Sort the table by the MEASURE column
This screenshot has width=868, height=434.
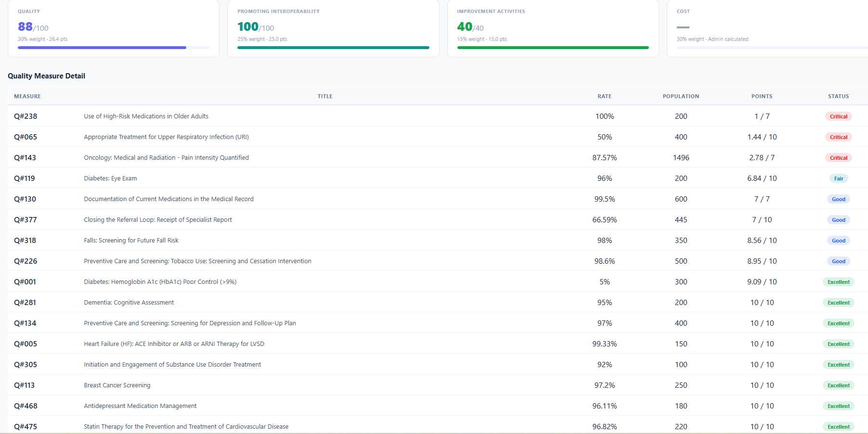(27, 96)
